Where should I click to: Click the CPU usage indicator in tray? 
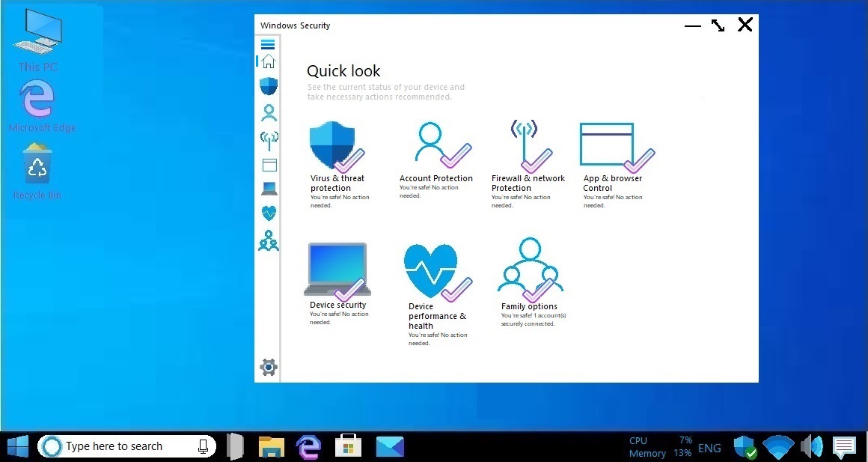tap(661, 441)
